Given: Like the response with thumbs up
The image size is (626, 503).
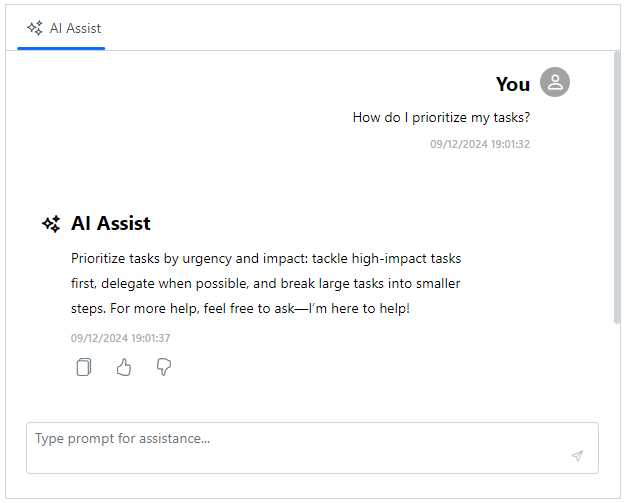Looking at the screenshot, I should coord(124,367).
